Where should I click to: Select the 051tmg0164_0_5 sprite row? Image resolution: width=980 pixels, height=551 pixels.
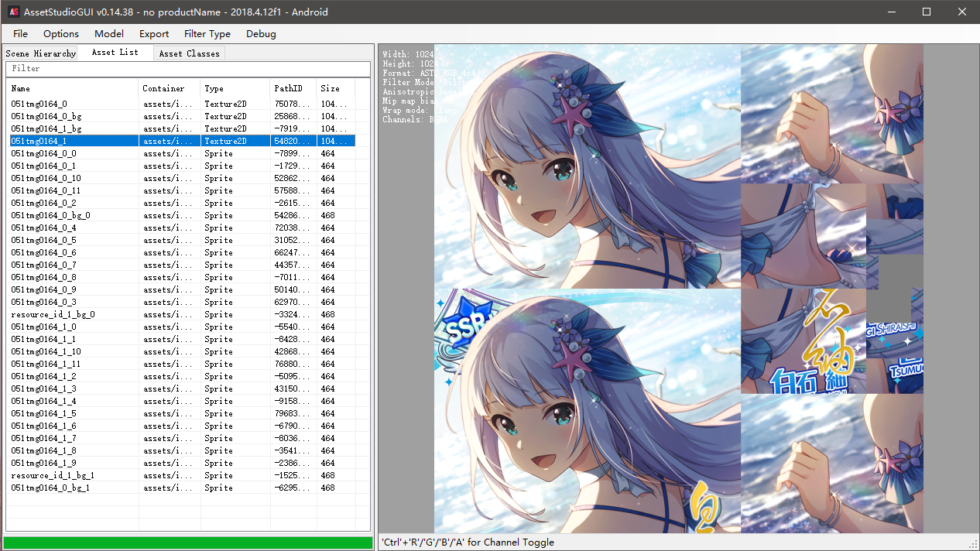[182, 240]
